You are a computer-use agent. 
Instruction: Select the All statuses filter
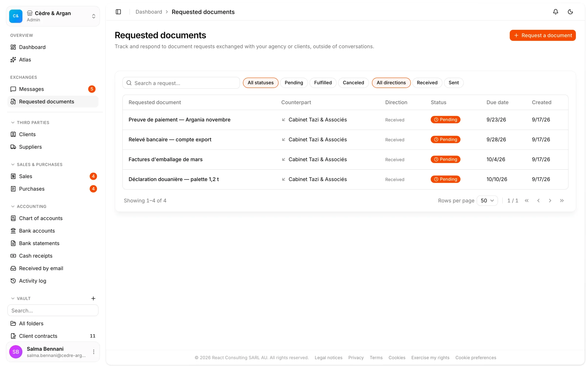pyautogui.click(x=260, y=83)
